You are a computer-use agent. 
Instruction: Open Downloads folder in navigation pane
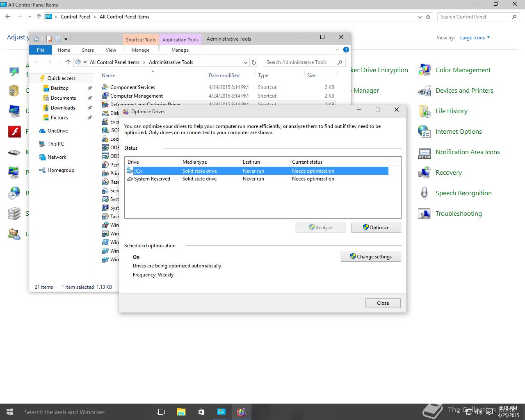(x=63, y=108)
